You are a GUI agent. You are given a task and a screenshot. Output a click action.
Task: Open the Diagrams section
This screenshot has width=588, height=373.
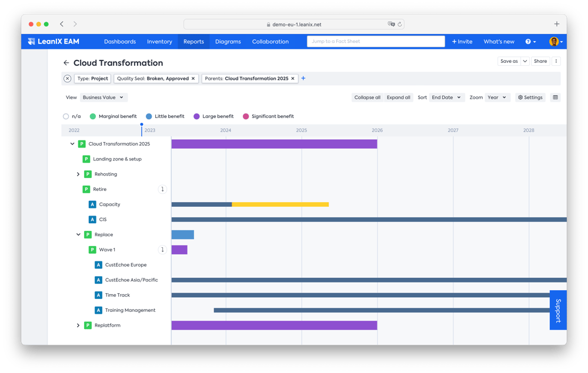tap(228, 41)
